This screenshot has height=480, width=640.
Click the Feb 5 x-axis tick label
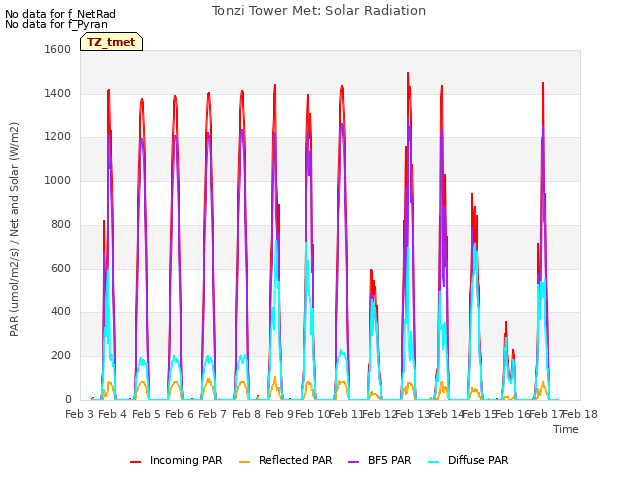coord(146,414)
